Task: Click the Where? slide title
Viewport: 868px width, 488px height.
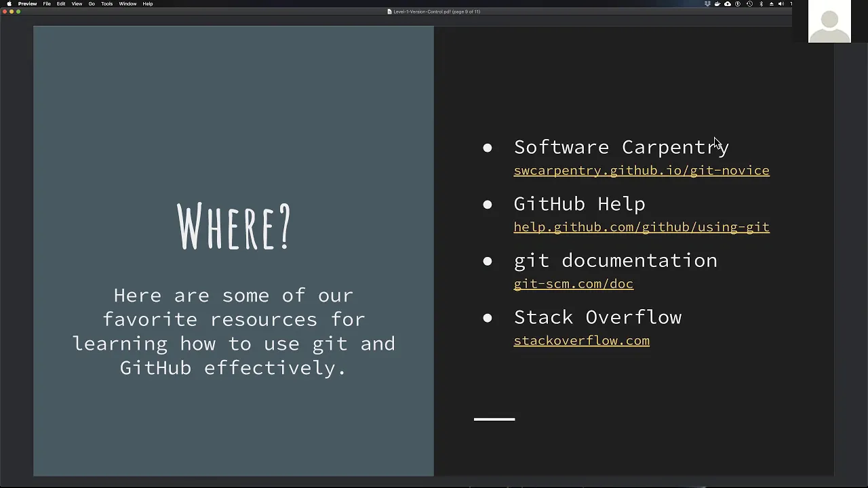Action: tap(234, 226)
